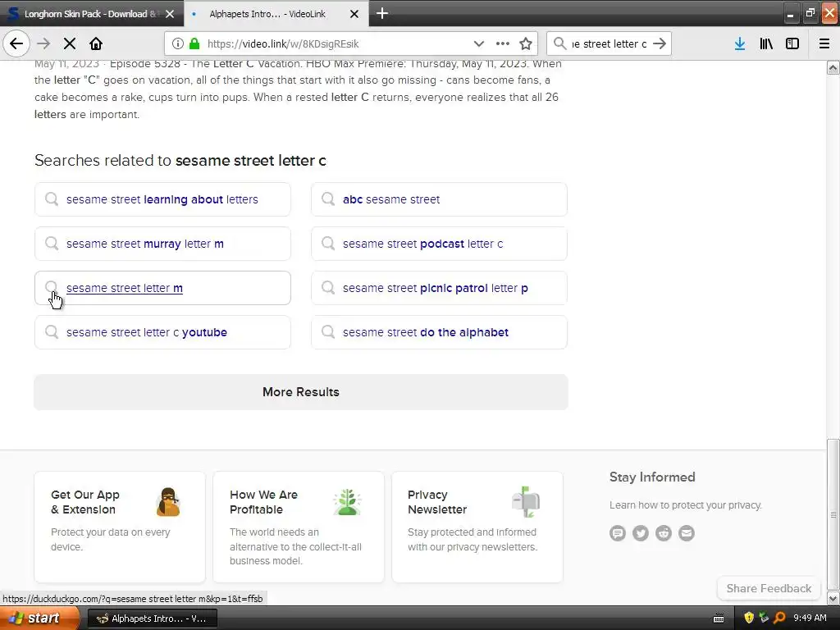The image size is (840, 630).
Task: Click the 'Stay Informed' heading
Action: pos(652,477)
